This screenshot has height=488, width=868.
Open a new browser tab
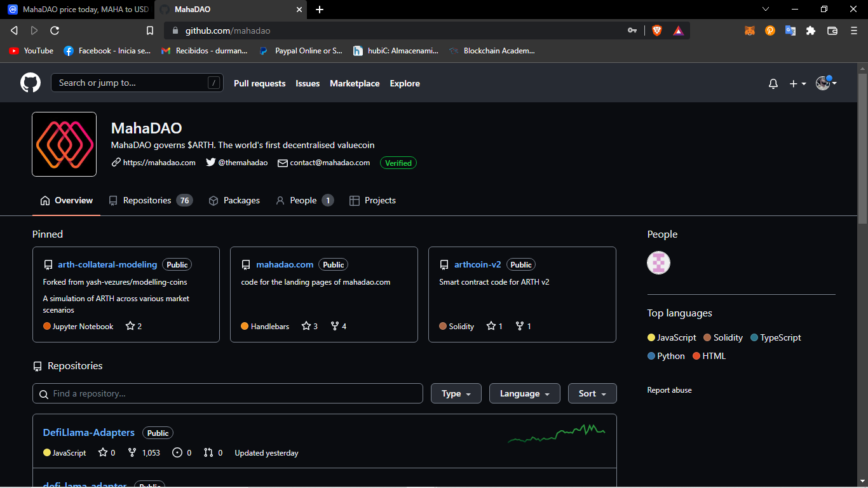click(x=320, y=10)
